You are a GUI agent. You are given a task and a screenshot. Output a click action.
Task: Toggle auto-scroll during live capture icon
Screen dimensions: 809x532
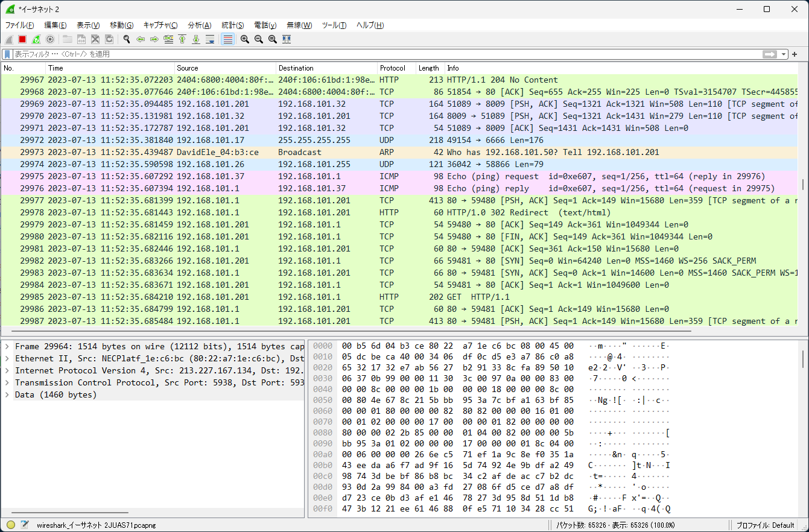click(x=210, y=39)
